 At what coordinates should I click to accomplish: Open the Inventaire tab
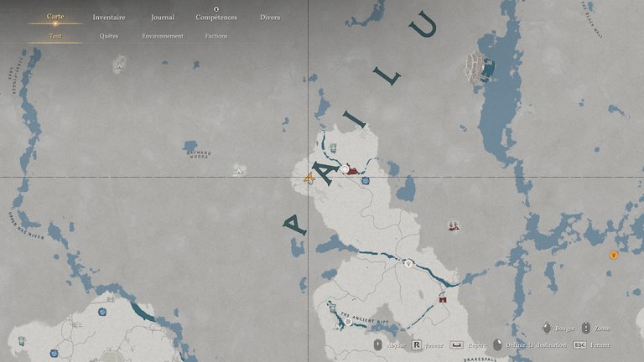coord(109,18)
